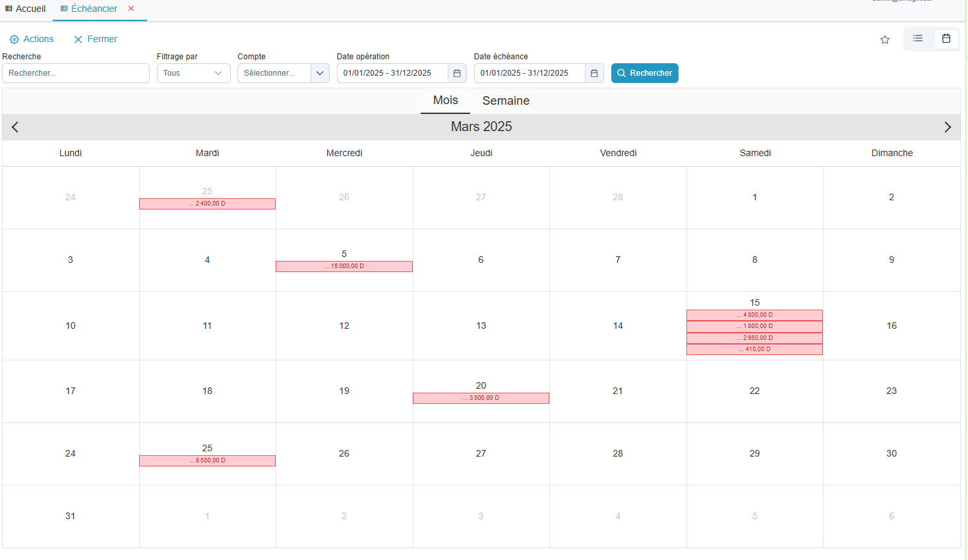Open Date opération calendar picker icon
Image resolution: width=968 pixels, height=560 pixels.
point(457,73)
